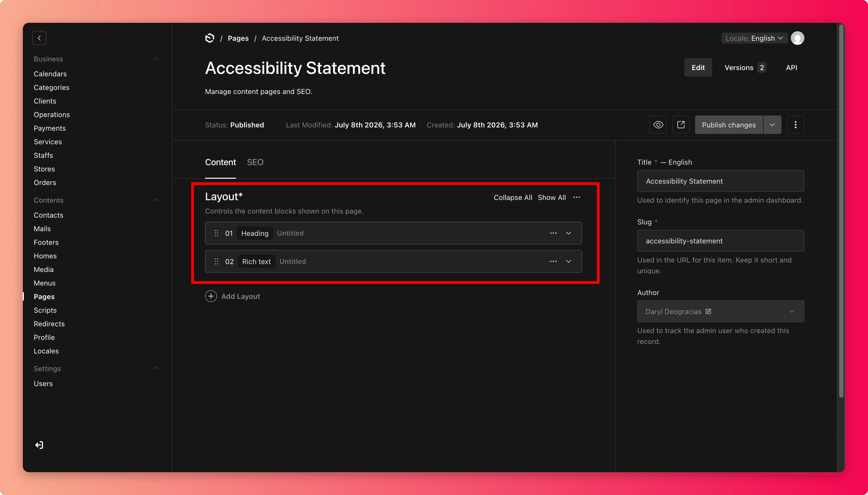The height and width of the screenshot is (495, 868).
Task: Grab the drag handle on Rich text row
Action: 216,261
